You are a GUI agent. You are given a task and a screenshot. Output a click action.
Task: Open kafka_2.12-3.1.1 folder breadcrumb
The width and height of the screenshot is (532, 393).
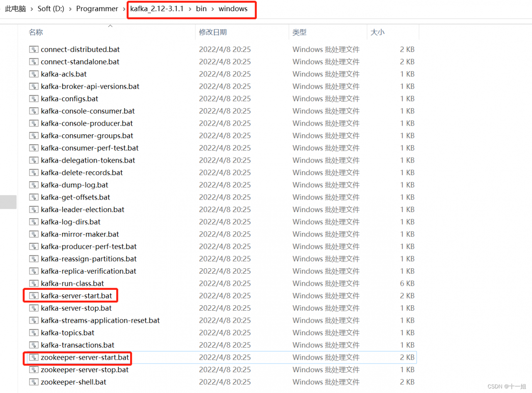click(x=157, y=9)
